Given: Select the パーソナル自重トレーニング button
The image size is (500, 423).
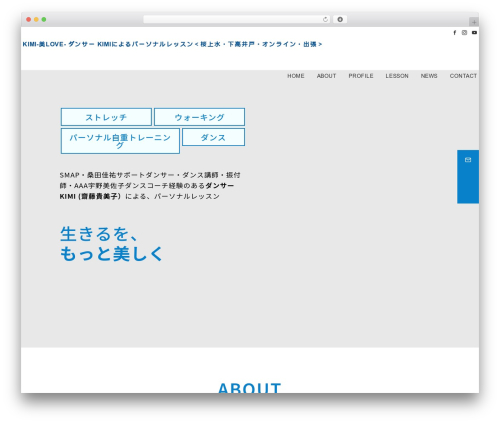Looking at the screenshot, I should [120, 141].
